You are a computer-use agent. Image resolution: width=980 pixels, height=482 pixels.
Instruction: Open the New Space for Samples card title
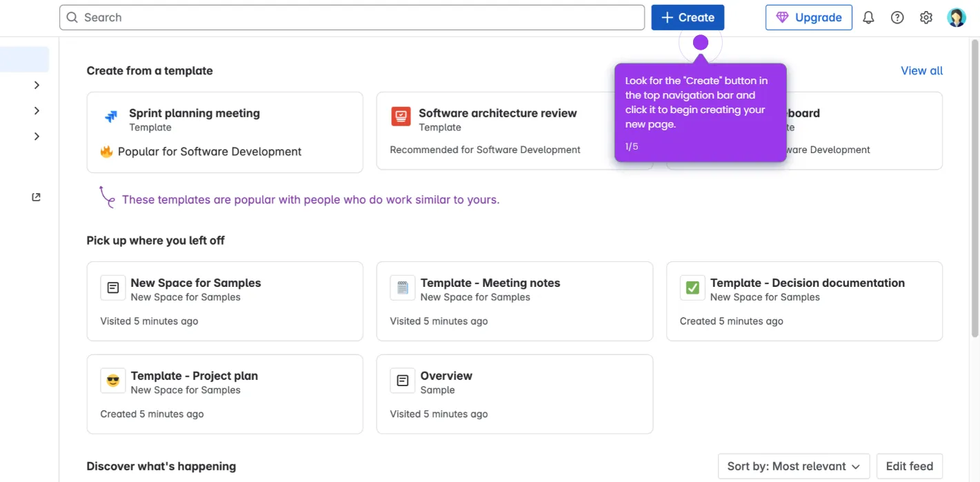[x=196, y=283]
